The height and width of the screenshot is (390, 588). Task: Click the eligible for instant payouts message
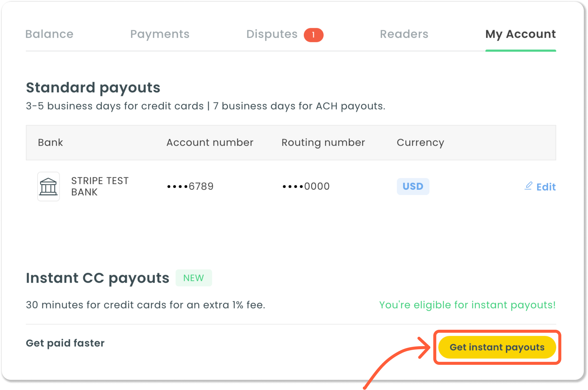click(x=467, y=305)
